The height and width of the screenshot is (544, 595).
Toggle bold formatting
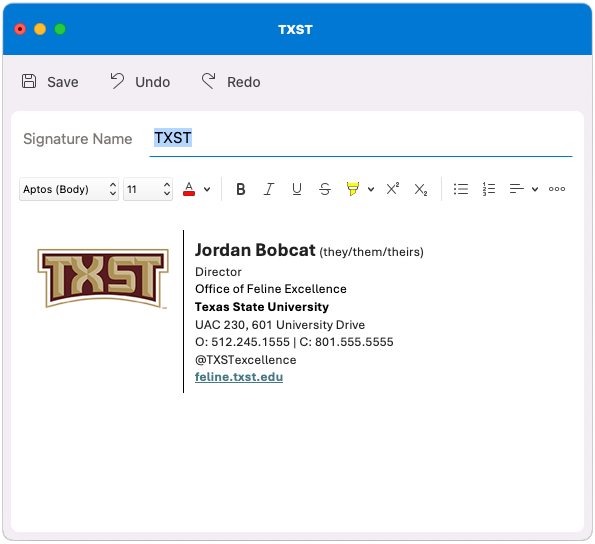point(241,189)
